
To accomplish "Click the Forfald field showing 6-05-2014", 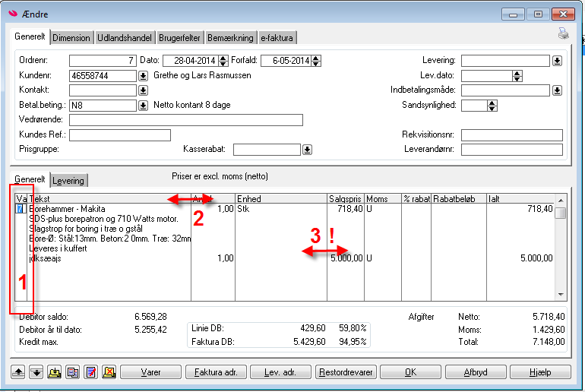I will 286,61.
